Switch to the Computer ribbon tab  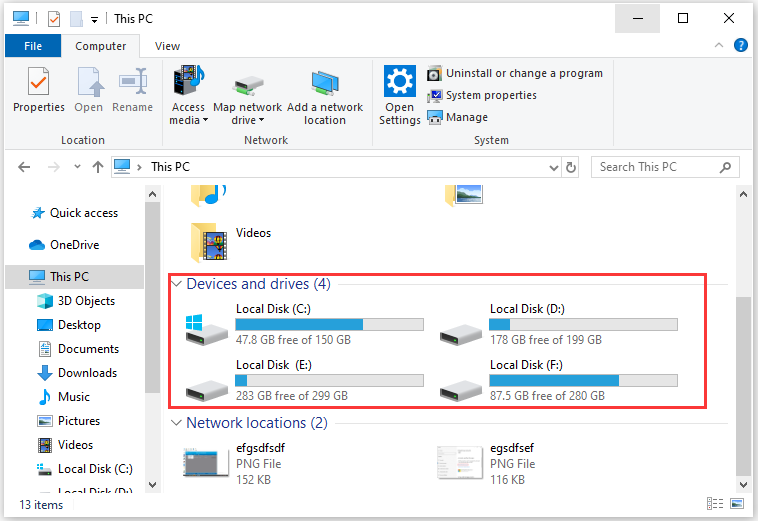click(101, 46)
